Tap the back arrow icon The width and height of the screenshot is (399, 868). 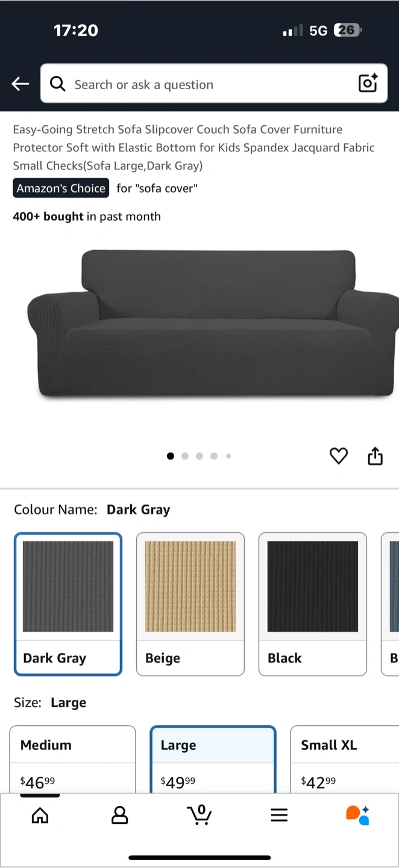tap(20, 84)
